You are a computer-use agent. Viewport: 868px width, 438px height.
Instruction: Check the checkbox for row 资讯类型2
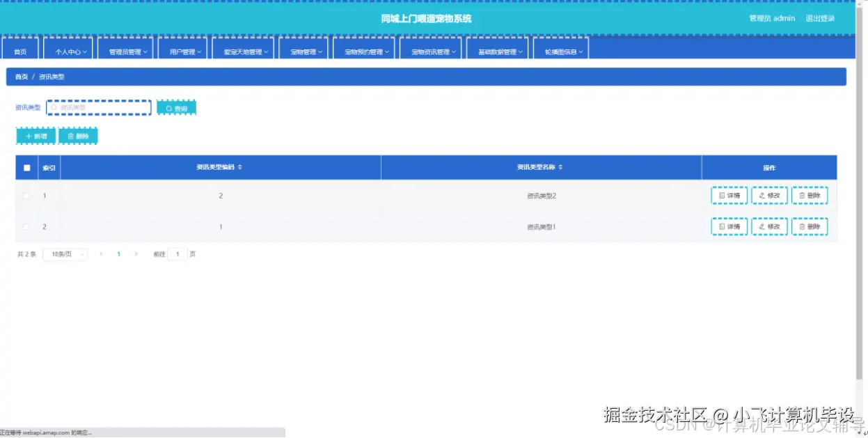(26, 196)
